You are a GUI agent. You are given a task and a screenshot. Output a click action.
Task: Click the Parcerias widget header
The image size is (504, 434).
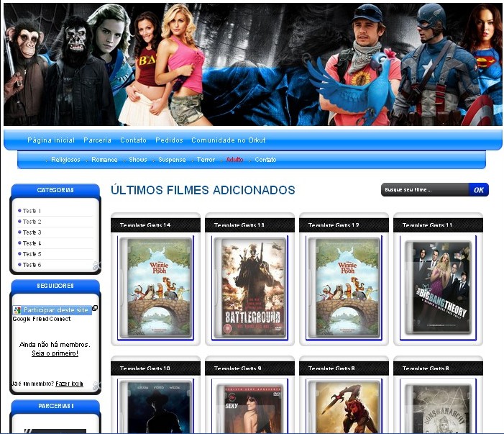[x=55, y=406]
